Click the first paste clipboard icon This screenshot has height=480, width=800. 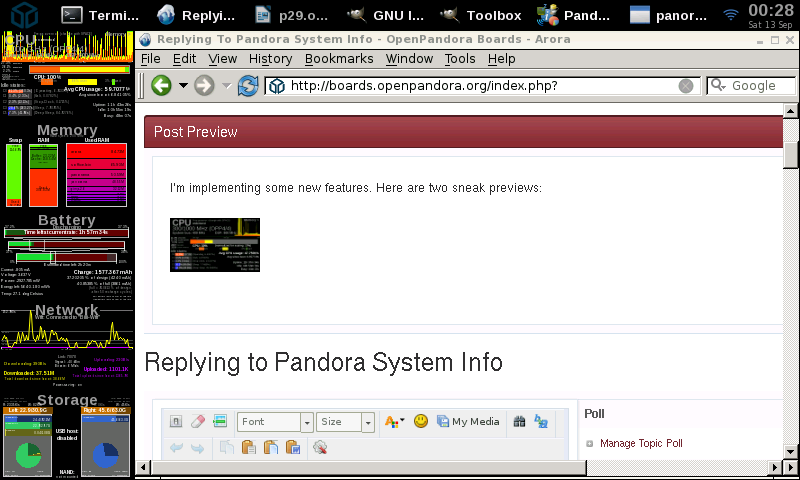tap(248, 448)
